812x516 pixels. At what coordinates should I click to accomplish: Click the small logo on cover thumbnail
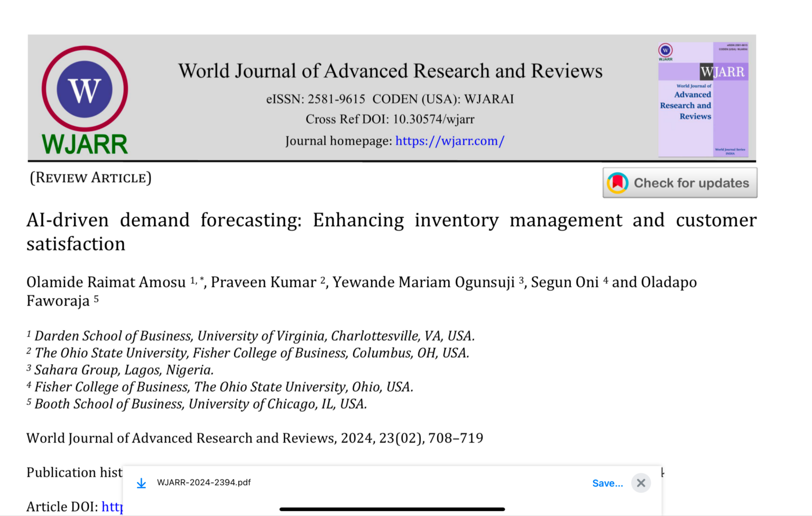coord(665,50)
